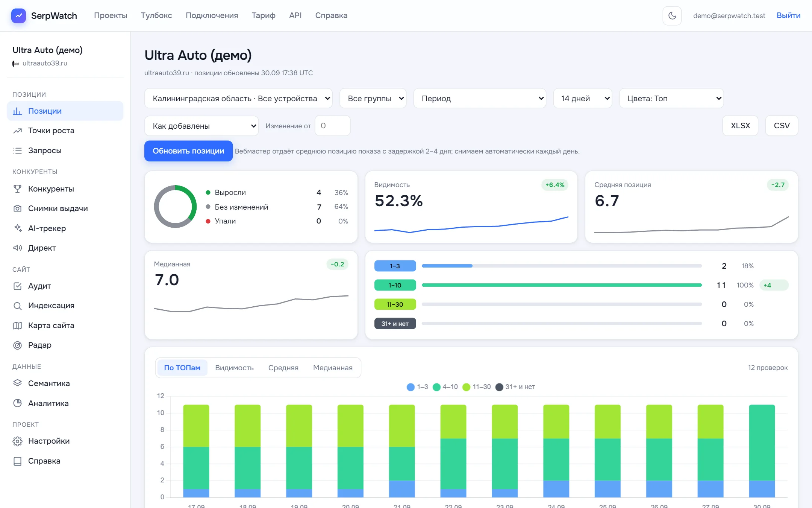Click the Выйти logout link
The width and height of the screenshot is (812, 508).
[788, 15]
